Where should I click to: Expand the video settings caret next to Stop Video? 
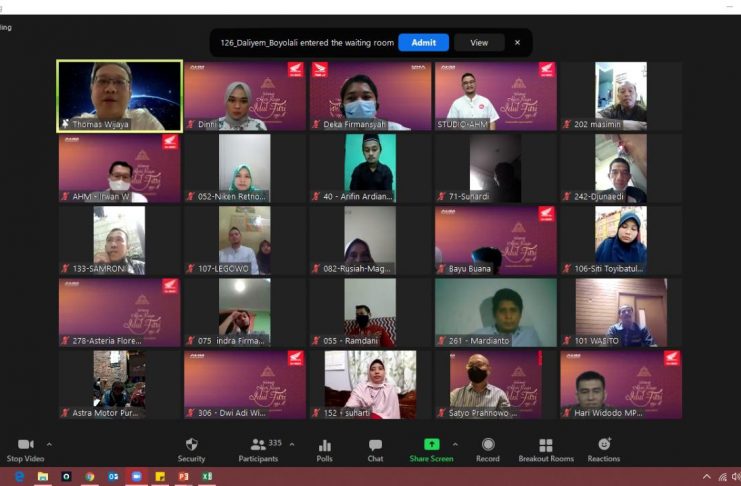click(x=49, y=444)
